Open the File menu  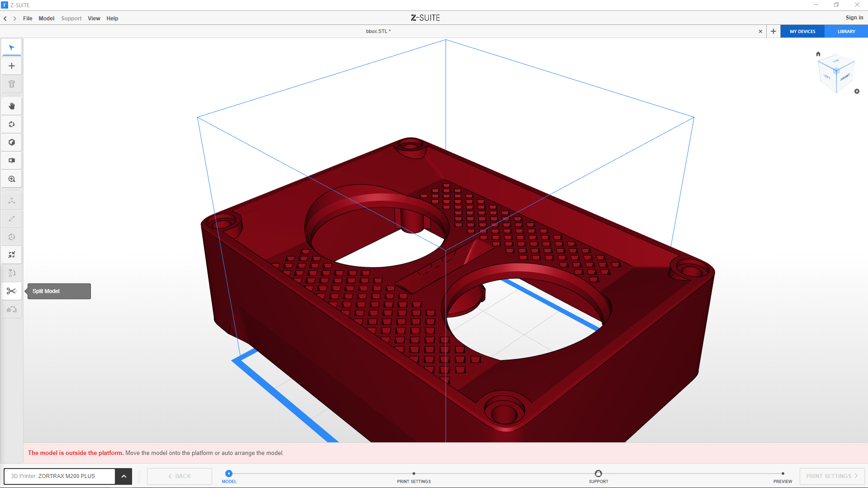[28, 19]
